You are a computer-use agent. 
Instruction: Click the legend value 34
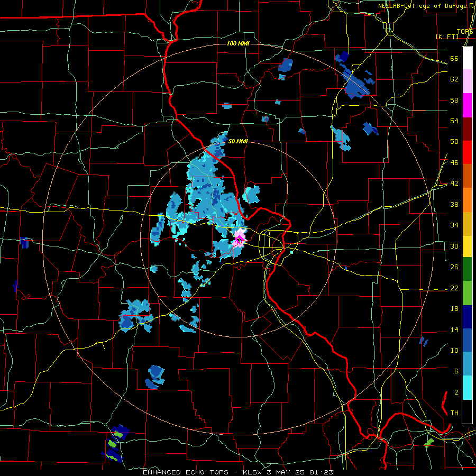[x=454, y=225]
